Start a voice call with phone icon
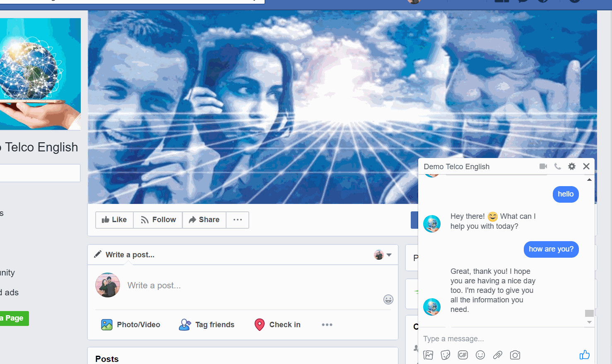The width and height of the screenshot is (612, 364). 558,166
